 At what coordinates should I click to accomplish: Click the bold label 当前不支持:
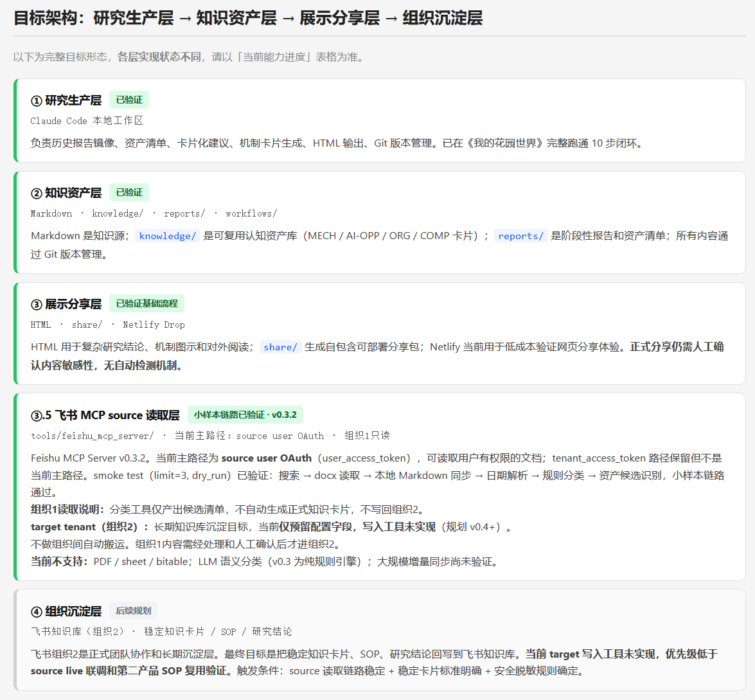tap(60, 561)
